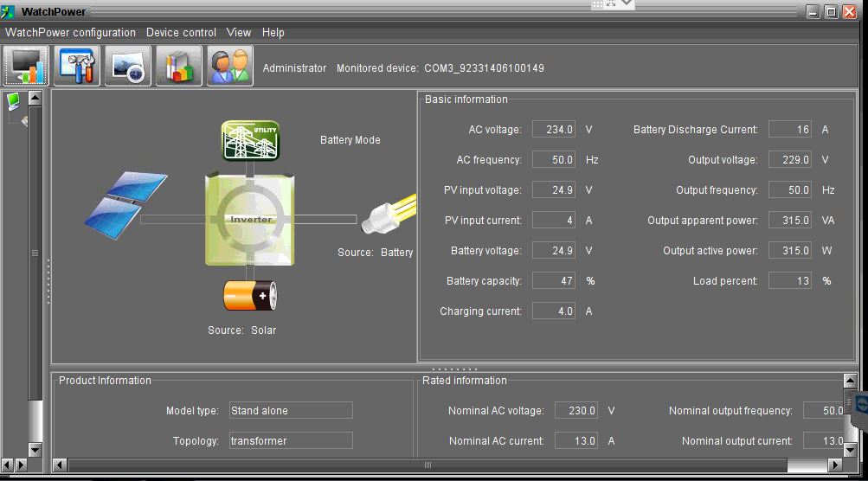868x481 pixels.
Task: Click the Nominal output frequency field
Action: [x=823, y=410]
